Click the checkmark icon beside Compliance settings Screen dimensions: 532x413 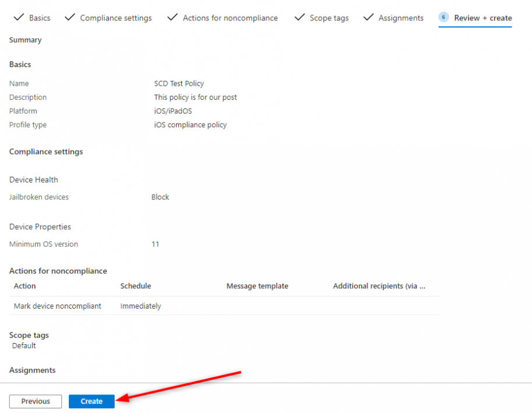(69, 17)
